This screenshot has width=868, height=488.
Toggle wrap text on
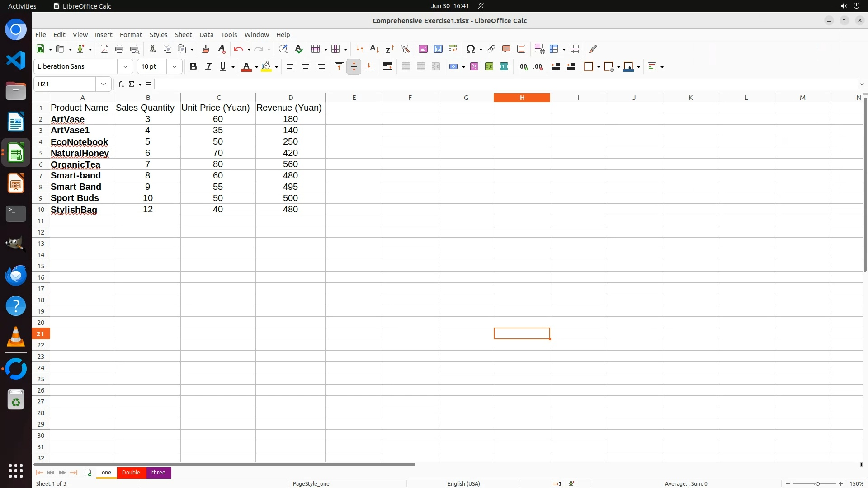(x=387, y=67)
